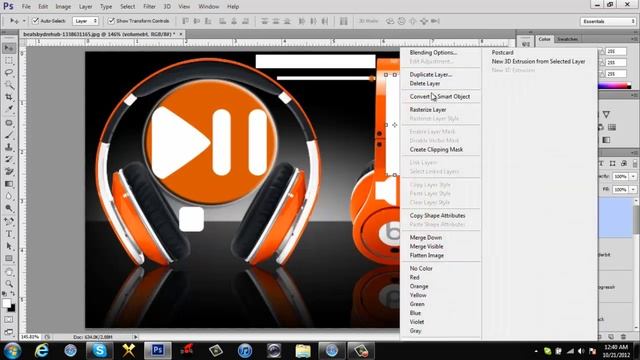Click the color spectrum ramp

614,86
